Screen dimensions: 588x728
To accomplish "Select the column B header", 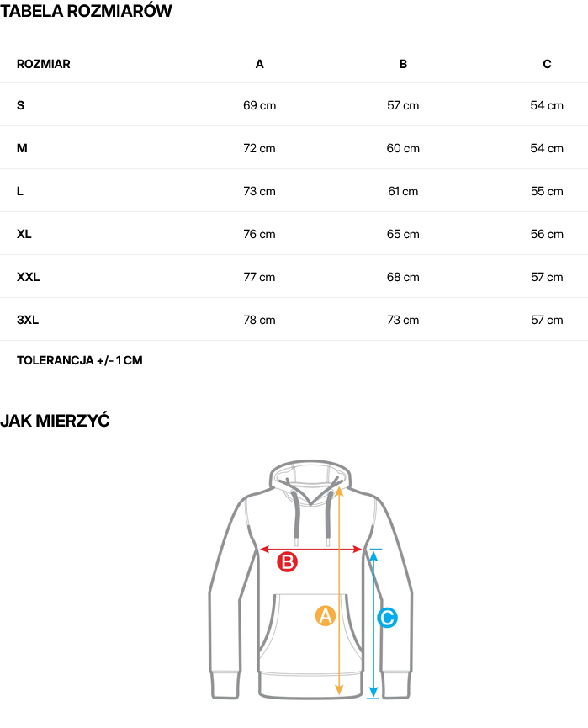I will (x=403, y=64).
